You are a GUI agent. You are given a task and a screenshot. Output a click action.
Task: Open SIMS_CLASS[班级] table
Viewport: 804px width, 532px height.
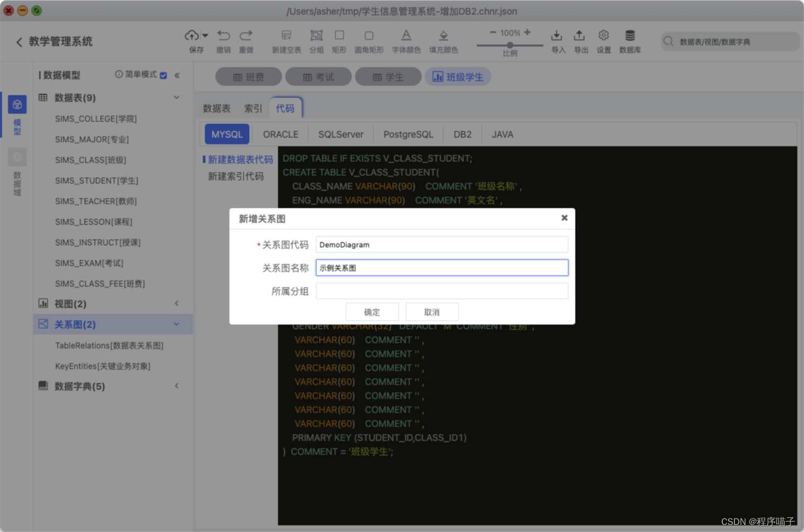pos(91,160)
